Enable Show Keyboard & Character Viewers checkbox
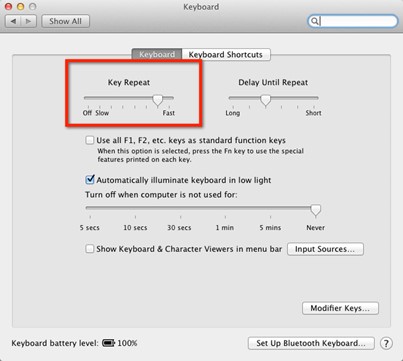The width and height of the screenshot is (403, 361). (89, 249)
